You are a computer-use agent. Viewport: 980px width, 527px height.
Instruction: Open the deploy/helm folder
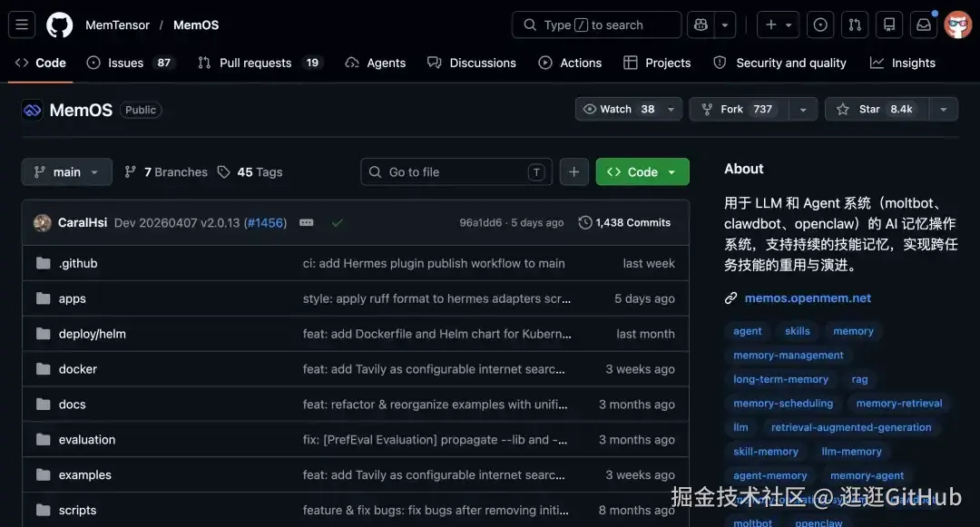click(x=93, y=334)
